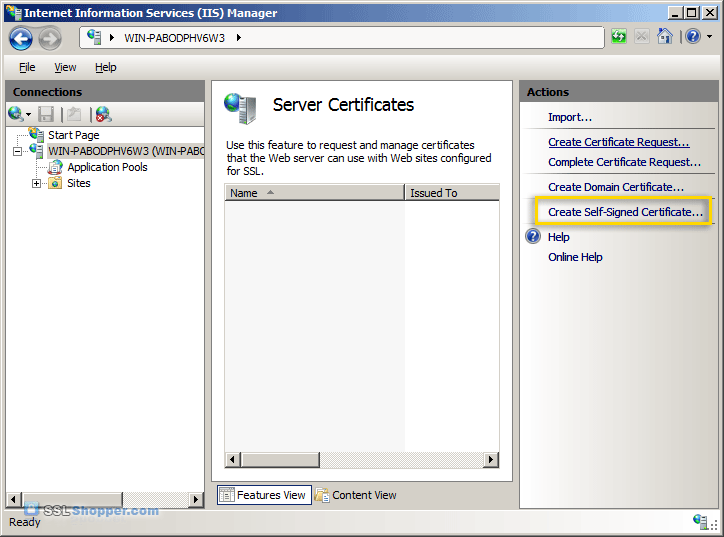
Task: Click the Help question mark icon in Actions
Action: click(533, 236)
